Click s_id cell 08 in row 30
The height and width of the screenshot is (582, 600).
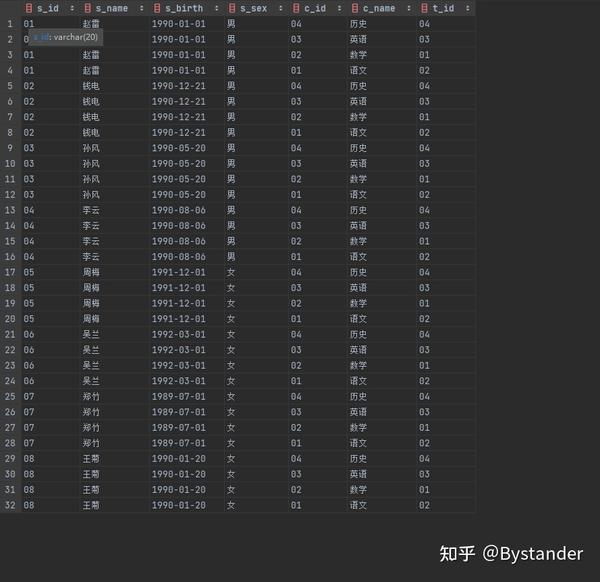click(x=29, y=474)
